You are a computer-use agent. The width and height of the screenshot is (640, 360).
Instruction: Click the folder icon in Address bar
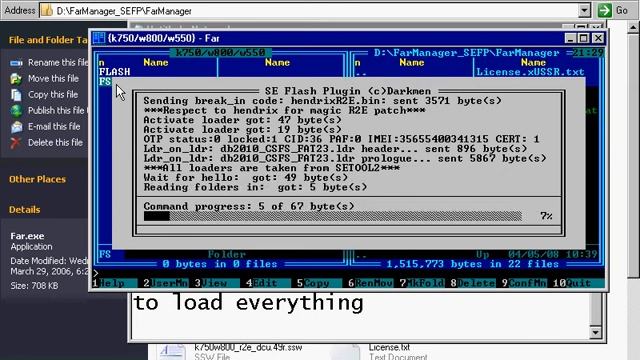[x=47, y=11]
